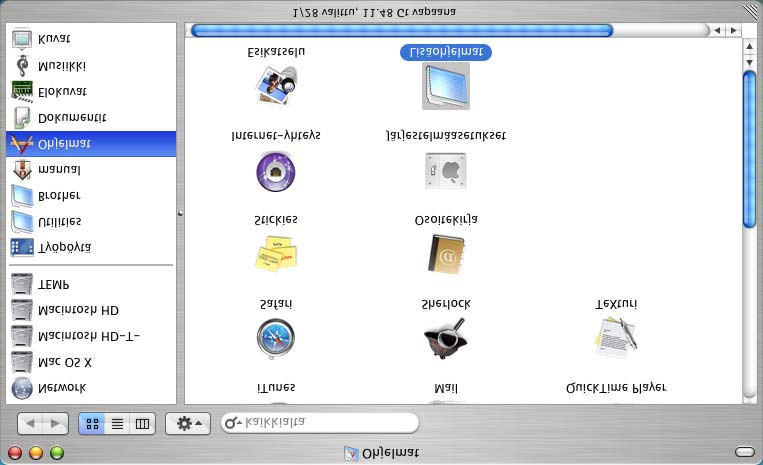The height and width of the screenshot is (465, 763).
Task: Open Network in the sidebar
Action: click(91, 388)
